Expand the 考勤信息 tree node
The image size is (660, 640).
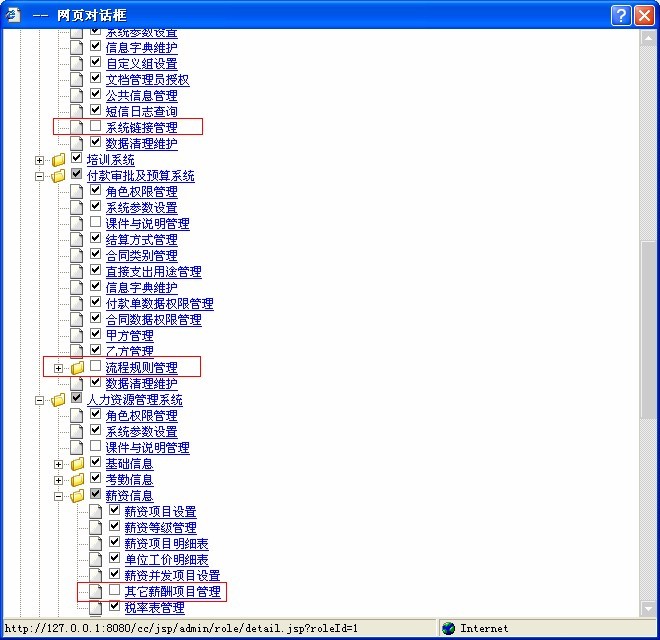59,480
